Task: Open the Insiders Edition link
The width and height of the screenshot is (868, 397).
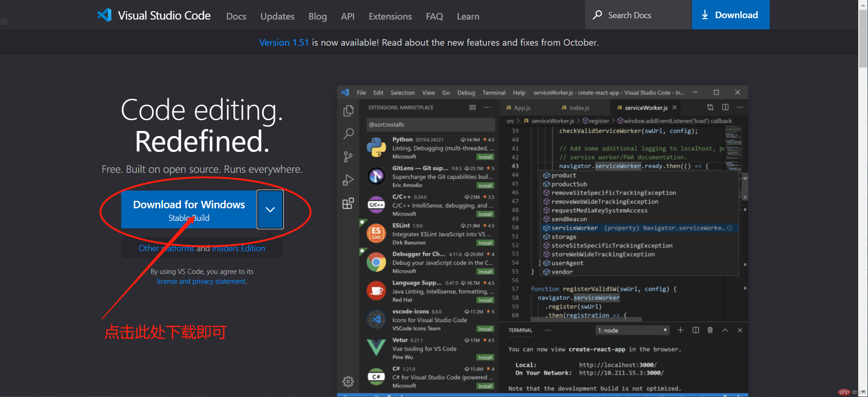Action: (239, 248)
